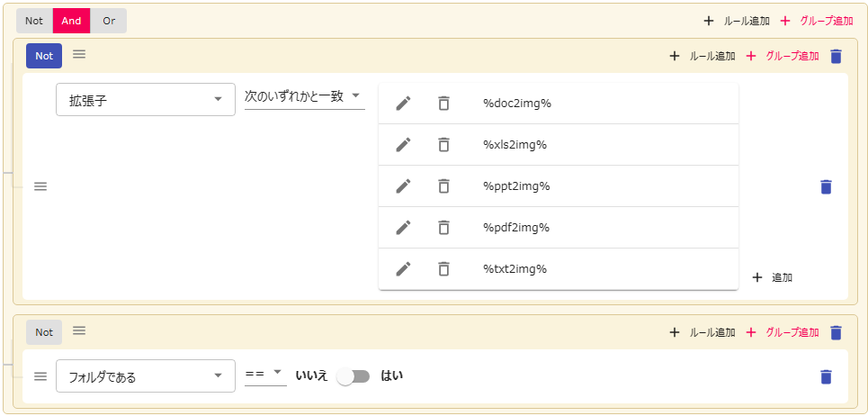Edit the %doc2img% value with pencil icon
Image resolution: width=868 pixels, height=416 pixels.
403,104
